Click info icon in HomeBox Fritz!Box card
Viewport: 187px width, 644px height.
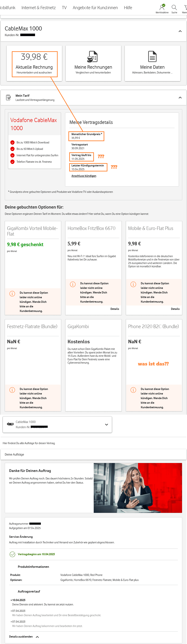(73, 284)
